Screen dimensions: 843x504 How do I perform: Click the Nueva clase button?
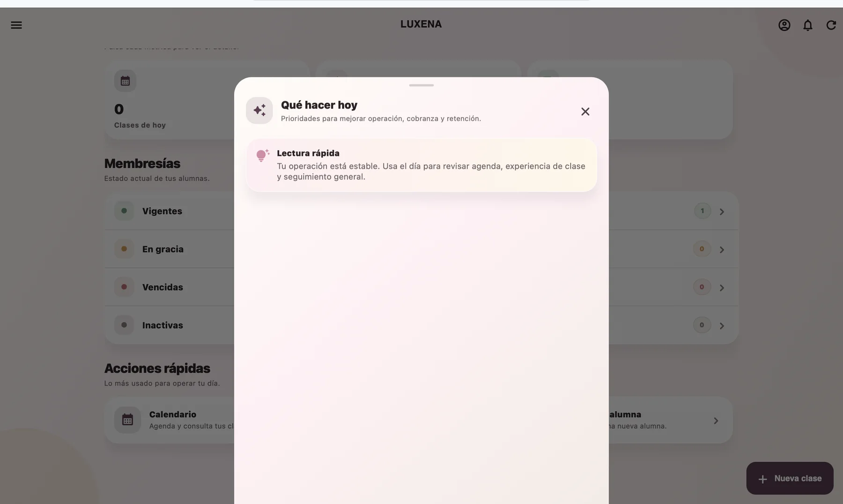pyautogui.click(x=790, y=478)
